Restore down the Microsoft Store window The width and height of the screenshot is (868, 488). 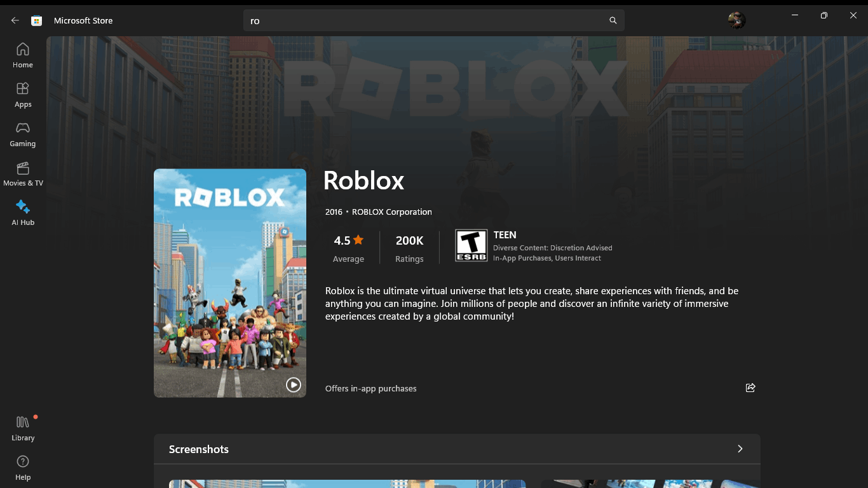coord(824,15)
